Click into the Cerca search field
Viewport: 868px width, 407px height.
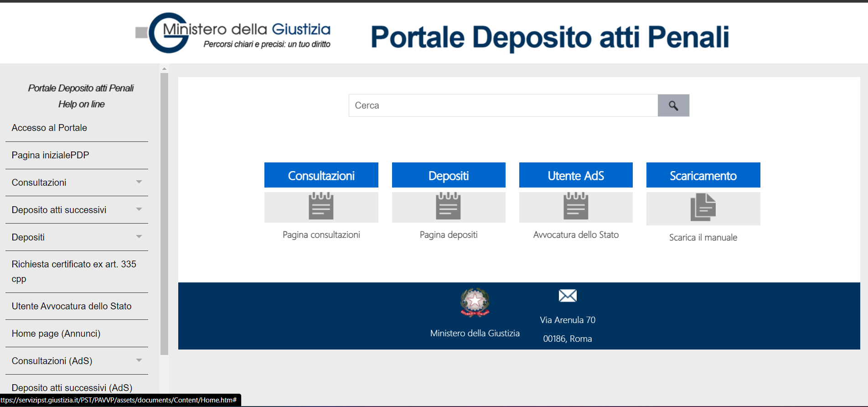click(503, 105)
